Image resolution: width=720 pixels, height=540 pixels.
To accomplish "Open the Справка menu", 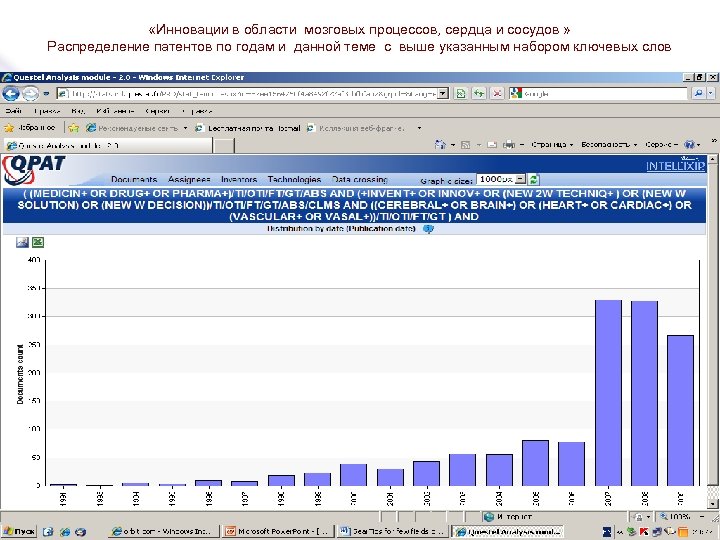I will 197,111.
